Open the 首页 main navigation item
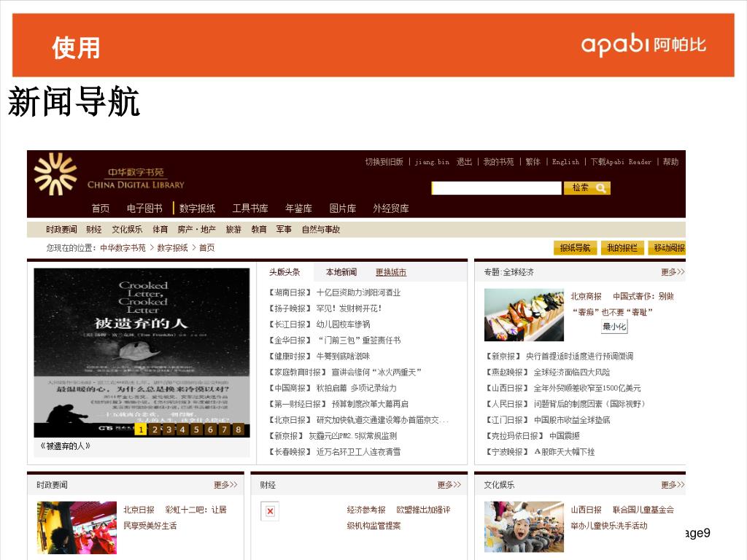 point(101,209)
